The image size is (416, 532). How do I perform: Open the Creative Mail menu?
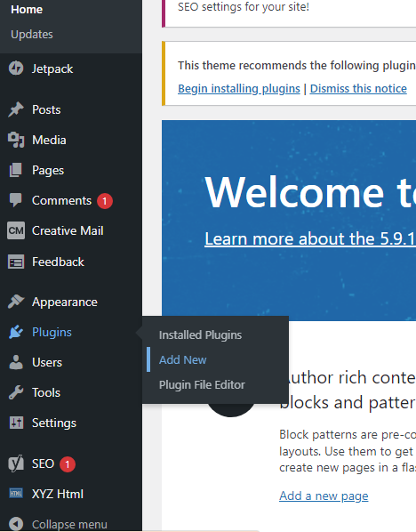tap(68, 230)
